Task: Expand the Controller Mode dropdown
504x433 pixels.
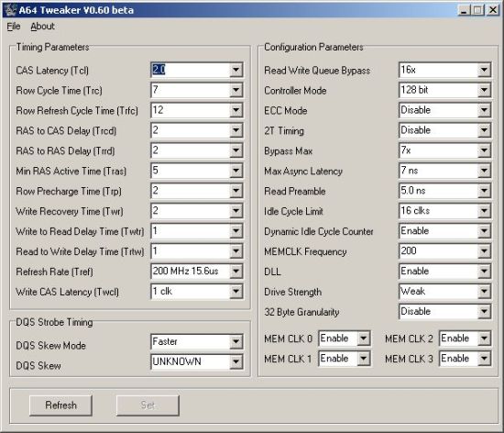Action: tap(484, 90)
